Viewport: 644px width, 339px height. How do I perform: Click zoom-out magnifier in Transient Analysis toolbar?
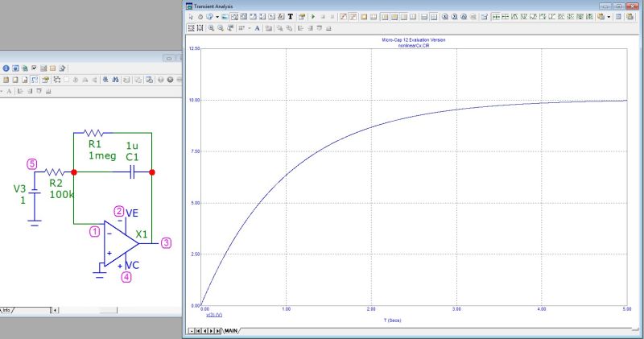pyautogui.click(x=221, y=28)
